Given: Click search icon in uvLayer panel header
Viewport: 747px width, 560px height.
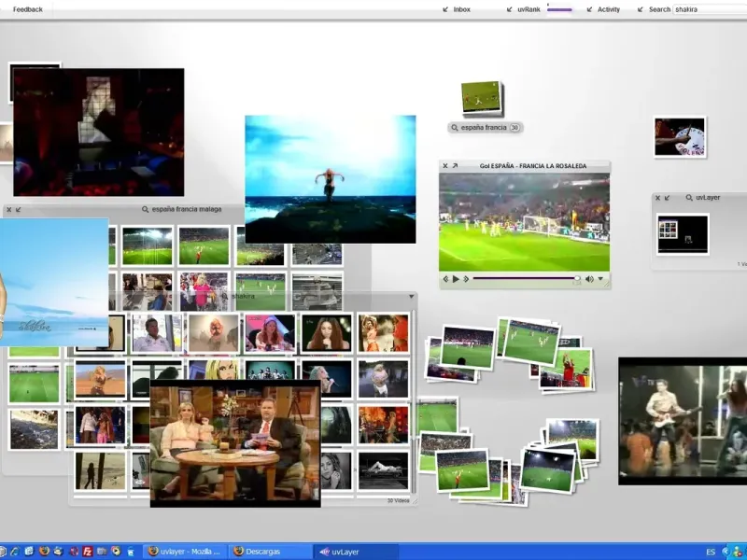Looking at the screenshot, I should pos(688,198).
